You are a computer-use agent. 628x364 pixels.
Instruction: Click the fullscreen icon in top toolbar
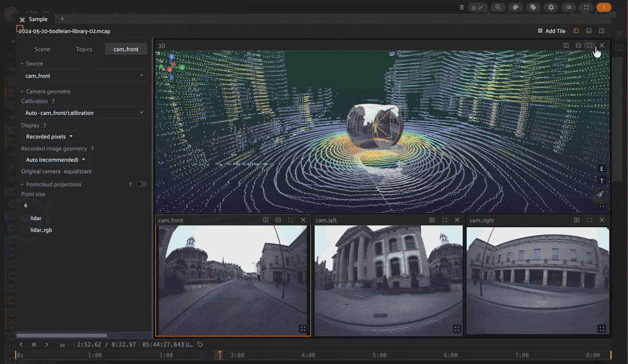coord(586,7)
